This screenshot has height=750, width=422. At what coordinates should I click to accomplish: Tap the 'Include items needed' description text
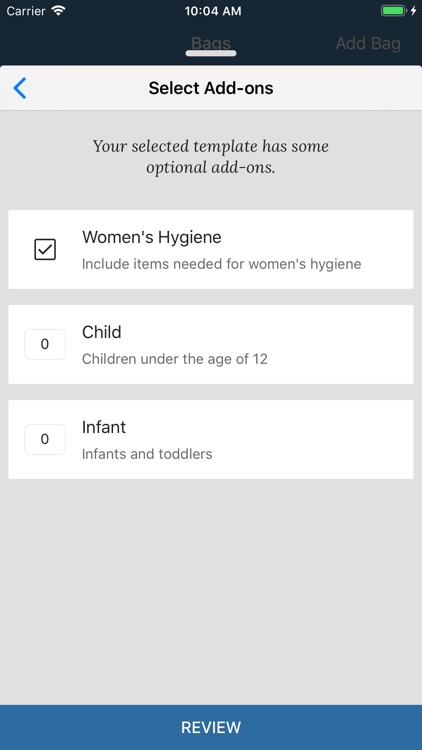[x=222, y=264]
